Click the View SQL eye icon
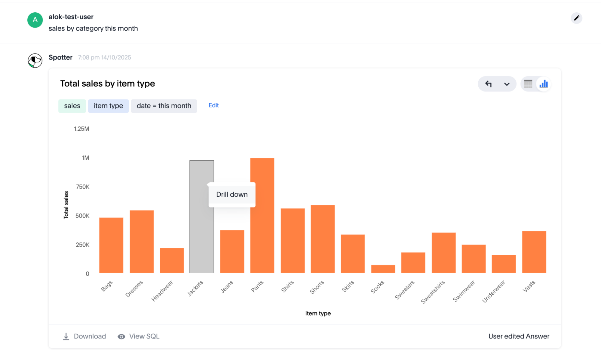The height and width of the screenshot is (364, 601). click(x=121, y=336)
